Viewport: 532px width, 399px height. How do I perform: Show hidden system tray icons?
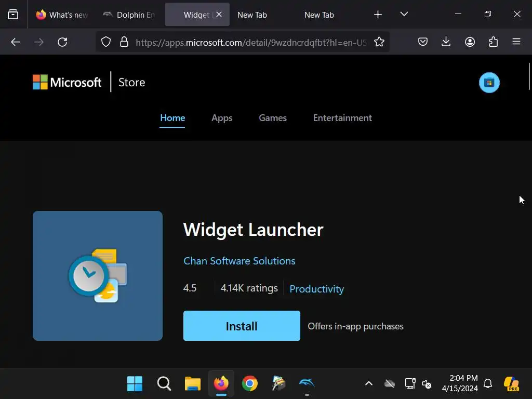pyautogui.click(x=369, y=384)
